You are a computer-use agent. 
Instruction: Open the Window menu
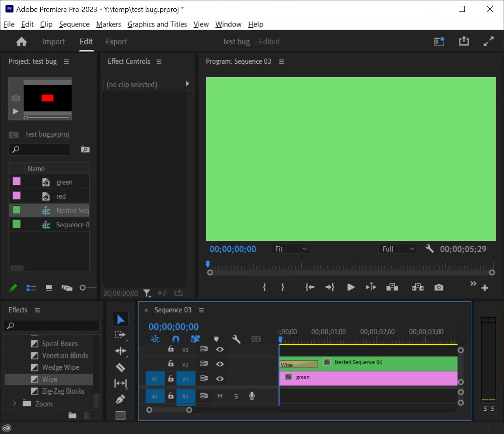(x=228, y=24)
